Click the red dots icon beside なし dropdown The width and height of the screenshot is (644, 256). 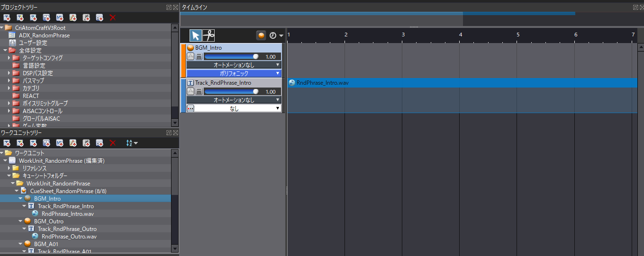(x=190, y=108)
